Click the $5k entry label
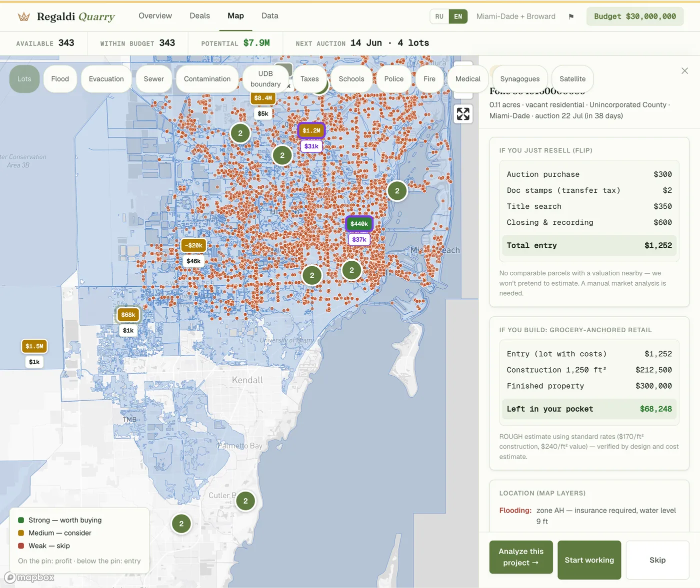This screenshot has width=700, height=588. 263,113
